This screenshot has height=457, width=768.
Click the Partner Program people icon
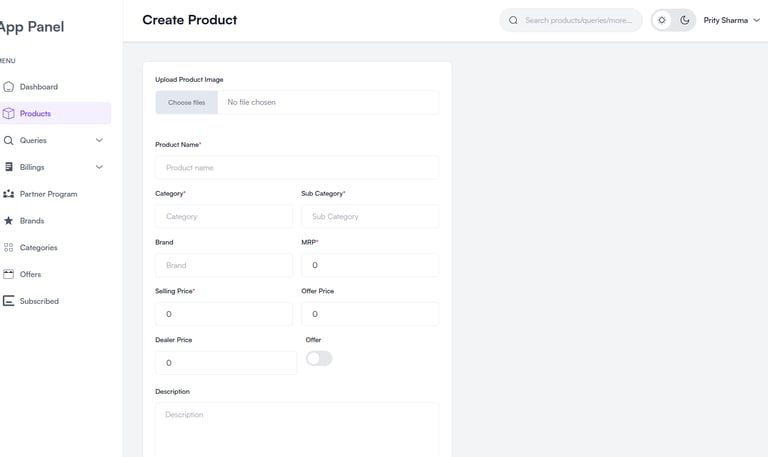coord(9,194)
